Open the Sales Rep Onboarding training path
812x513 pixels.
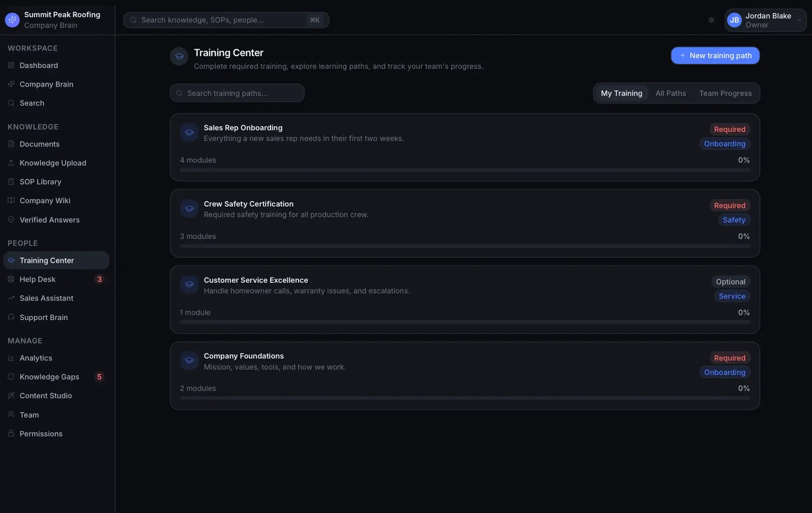click(465, 147)
